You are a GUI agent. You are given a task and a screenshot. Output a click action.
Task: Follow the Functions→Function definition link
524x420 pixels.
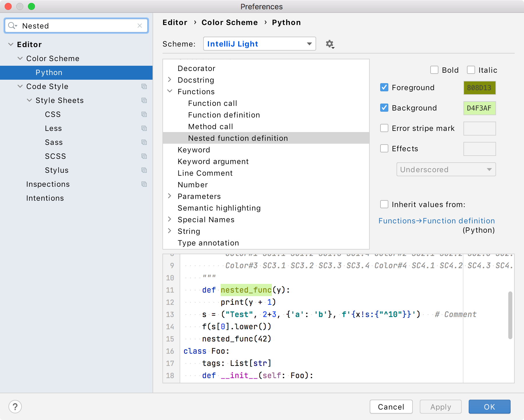pyautogui.click(x=436, y=220)
